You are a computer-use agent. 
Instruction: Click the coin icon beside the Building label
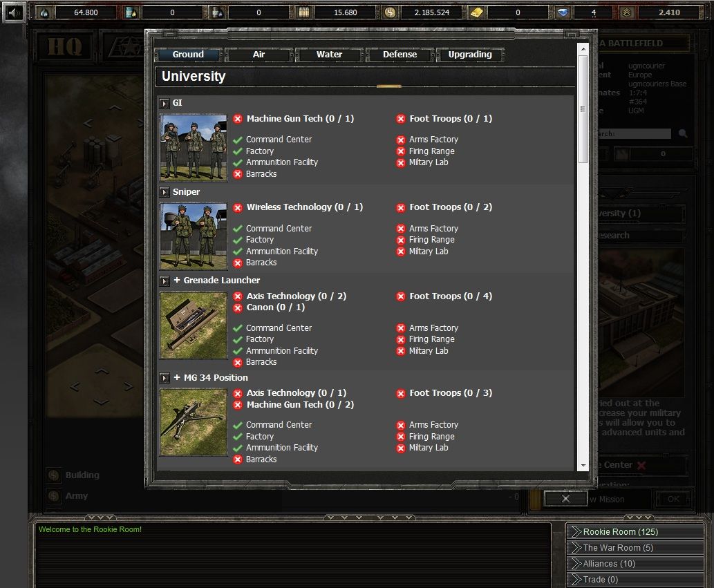pos(53,475)
